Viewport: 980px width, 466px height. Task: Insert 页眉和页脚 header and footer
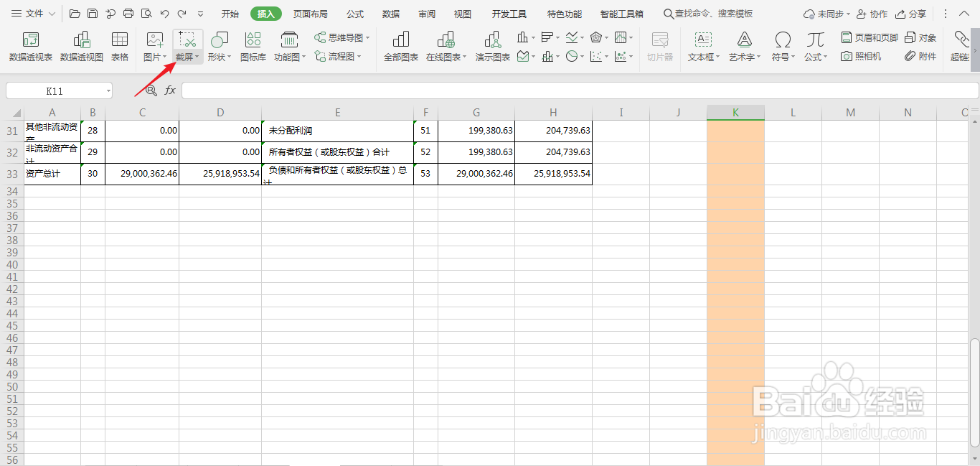point(870,37)
